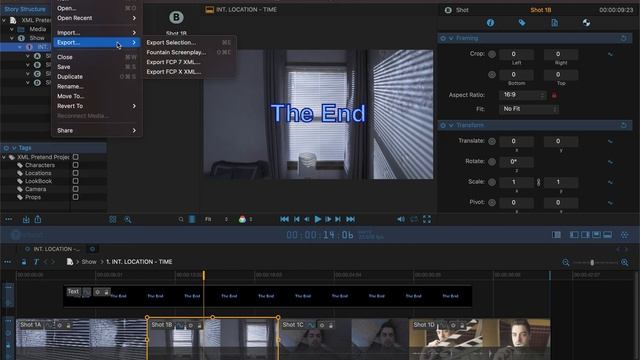The width and height of the screenshot is (640, 360).
Task: Click the Translate keyframe curve icon
Action: [x=610, y=141]
